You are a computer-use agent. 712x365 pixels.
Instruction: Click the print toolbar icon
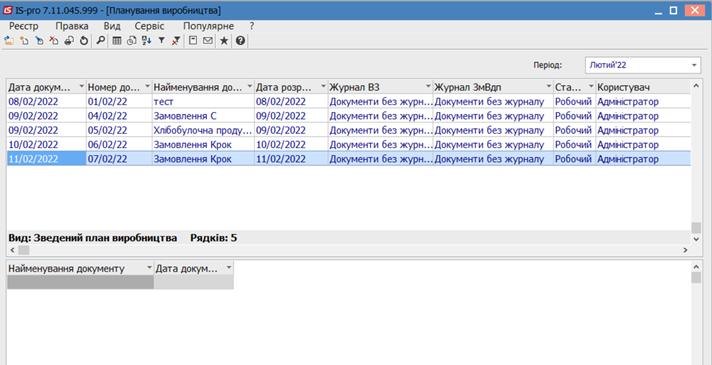(69, 41)
